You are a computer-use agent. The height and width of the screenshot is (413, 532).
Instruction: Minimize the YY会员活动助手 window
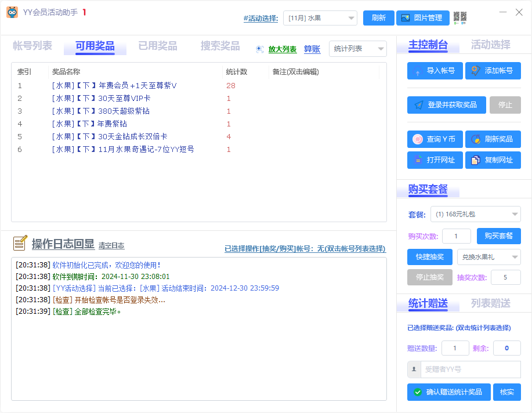[x=503, y=12]
